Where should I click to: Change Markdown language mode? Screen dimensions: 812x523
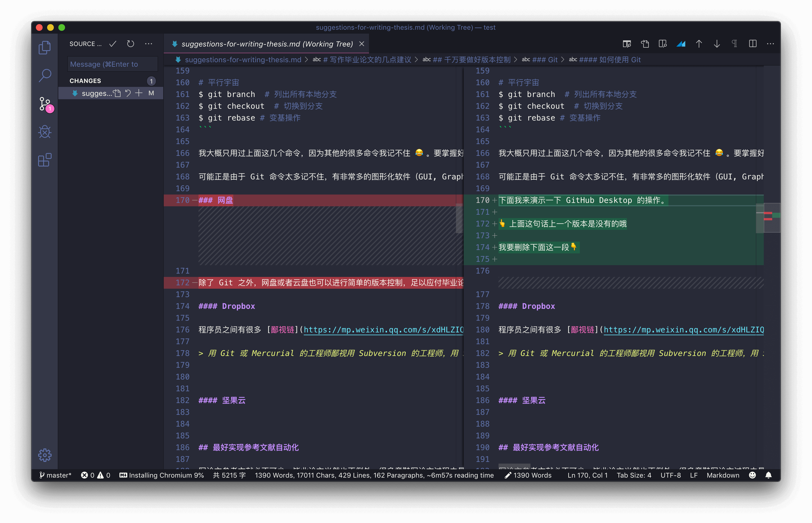pos(723,475)
